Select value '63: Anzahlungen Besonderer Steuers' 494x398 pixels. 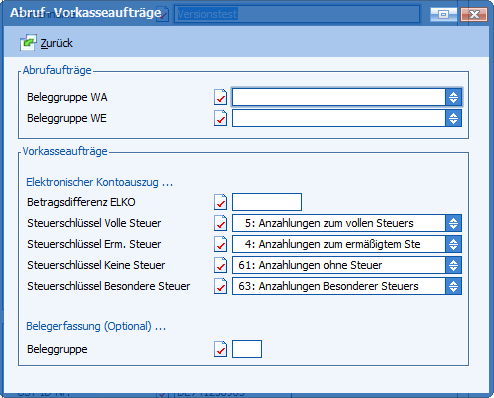(x=328, y=286)
